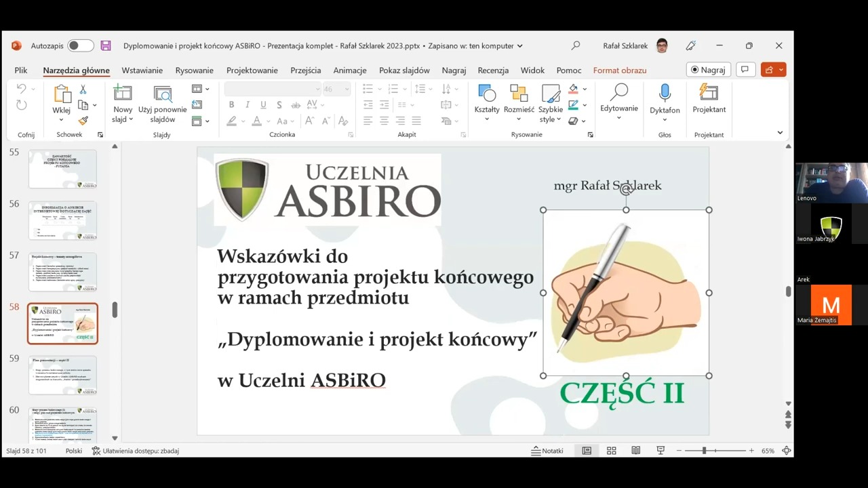Click Fit slide to window icon
868x488 pixels.
click(787, 451)
